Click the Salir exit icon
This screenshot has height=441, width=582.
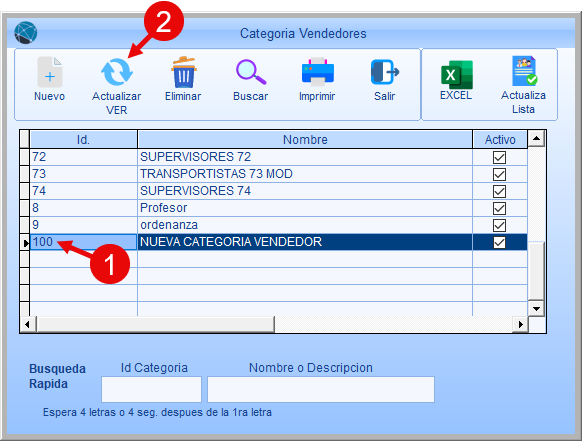pos(385,72)
